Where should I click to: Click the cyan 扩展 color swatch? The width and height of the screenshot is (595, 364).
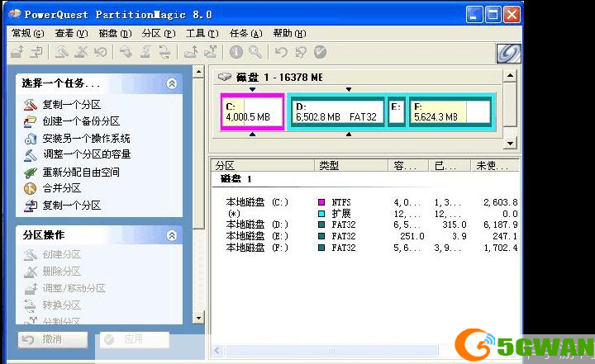(x=321, y=214)
